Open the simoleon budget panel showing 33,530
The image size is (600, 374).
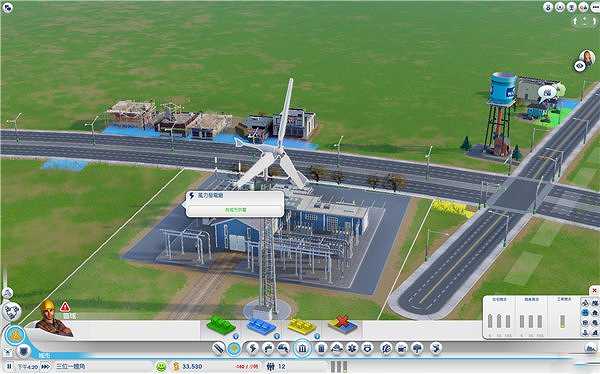tap(188, 367)
